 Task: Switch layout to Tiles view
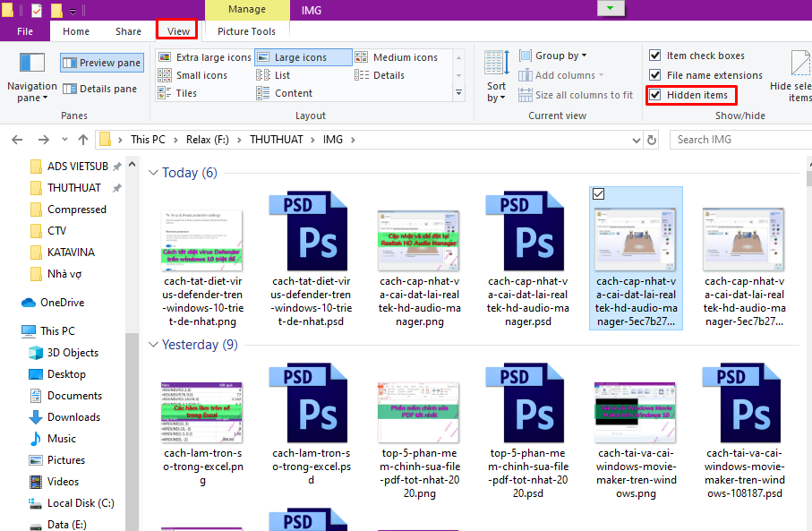(x=177, y=93)
